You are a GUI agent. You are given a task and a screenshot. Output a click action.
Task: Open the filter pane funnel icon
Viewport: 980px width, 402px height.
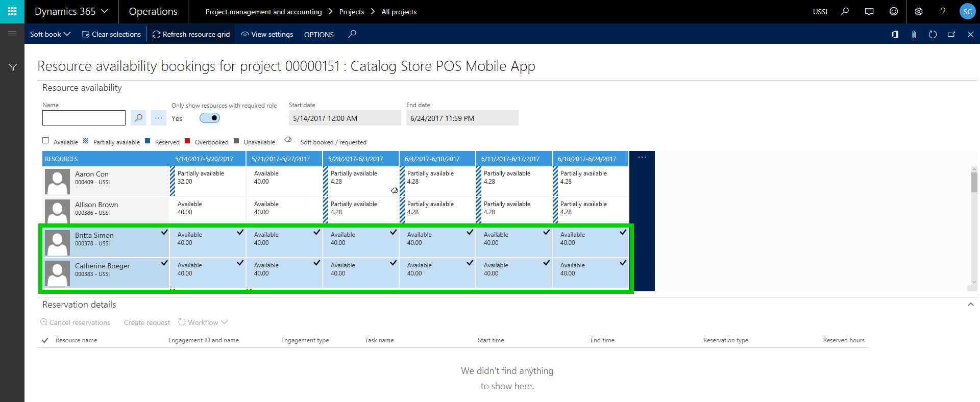pos(13,67)
